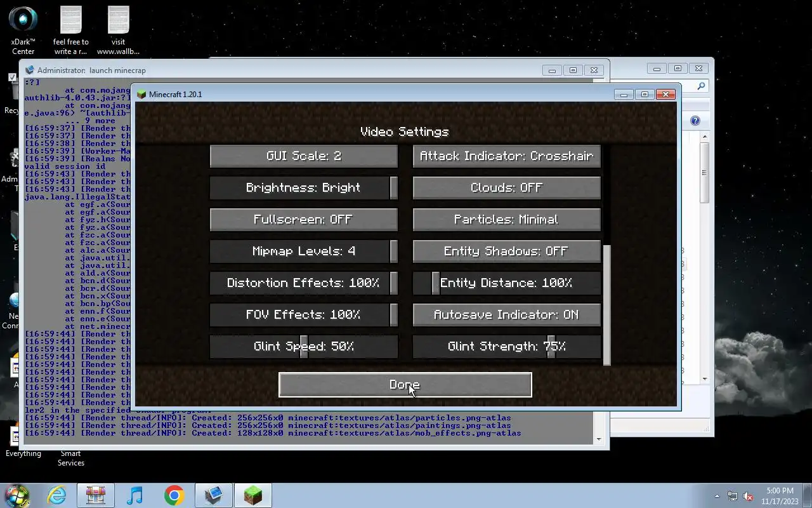The image size is (812, 508).
Task: Click the Distortion Effects: 100% slider
Action: [x=304, y=283]
